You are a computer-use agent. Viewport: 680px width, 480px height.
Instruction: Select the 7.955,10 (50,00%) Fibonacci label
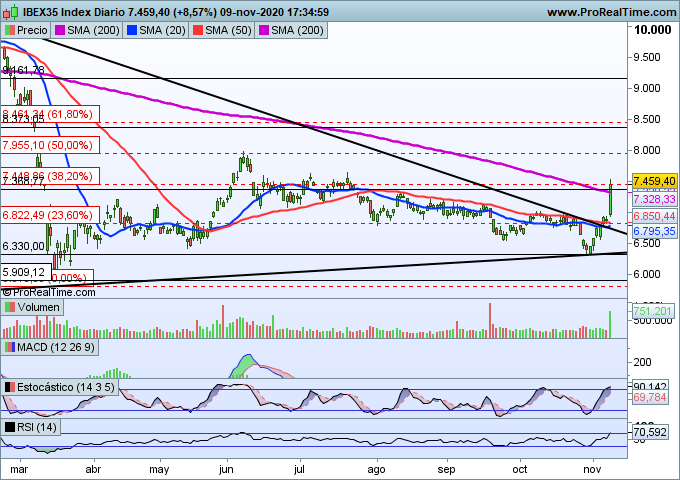(52, 145)
